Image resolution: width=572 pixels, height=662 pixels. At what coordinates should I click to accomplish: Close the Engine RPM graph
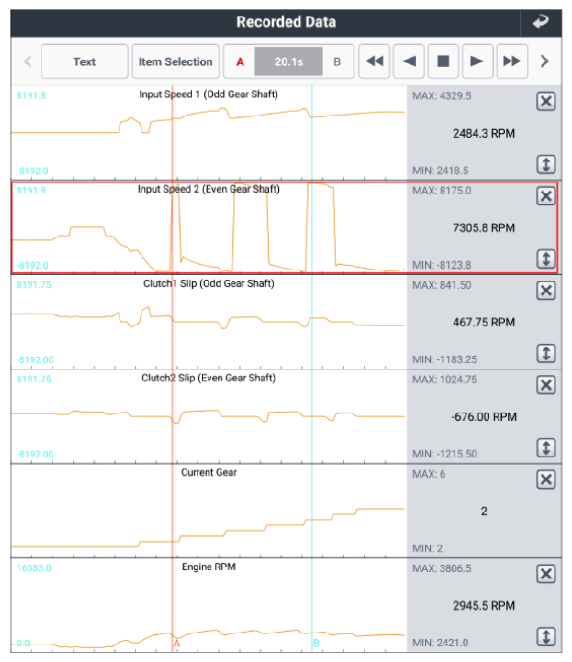546,574
